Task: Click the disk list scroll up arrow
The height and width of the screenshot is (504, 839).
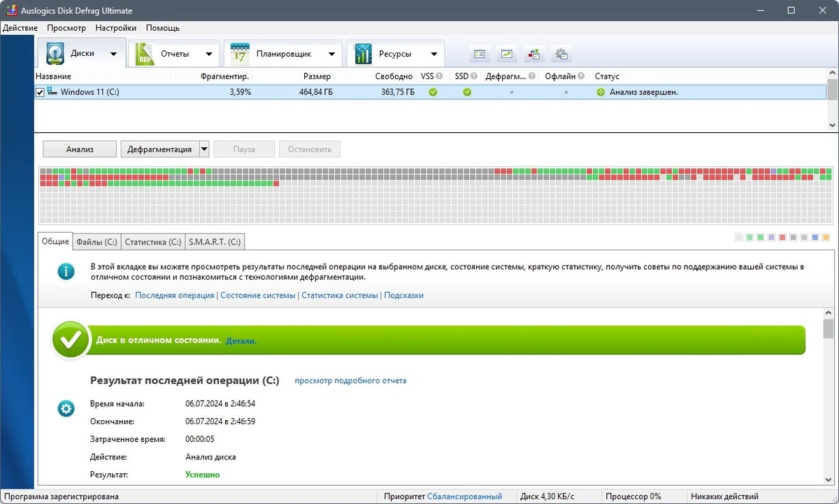Action: coord(832,73)
